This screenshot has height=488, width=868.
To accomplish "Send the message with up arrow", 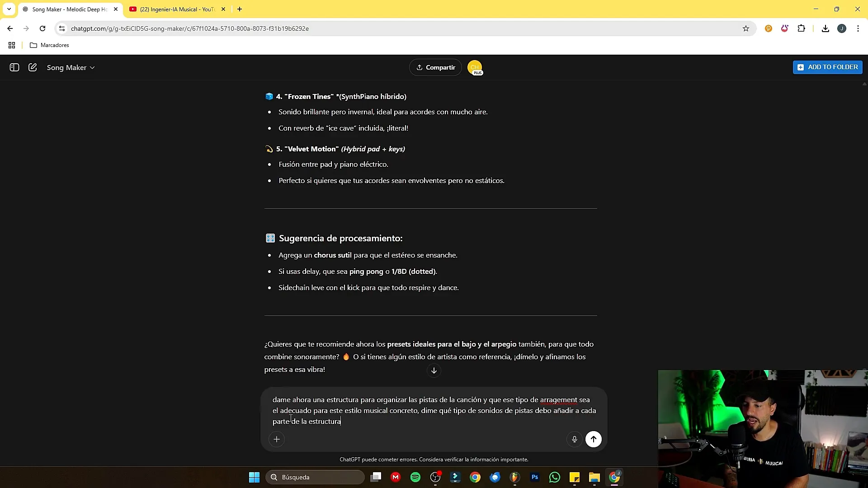I will 593,439.
